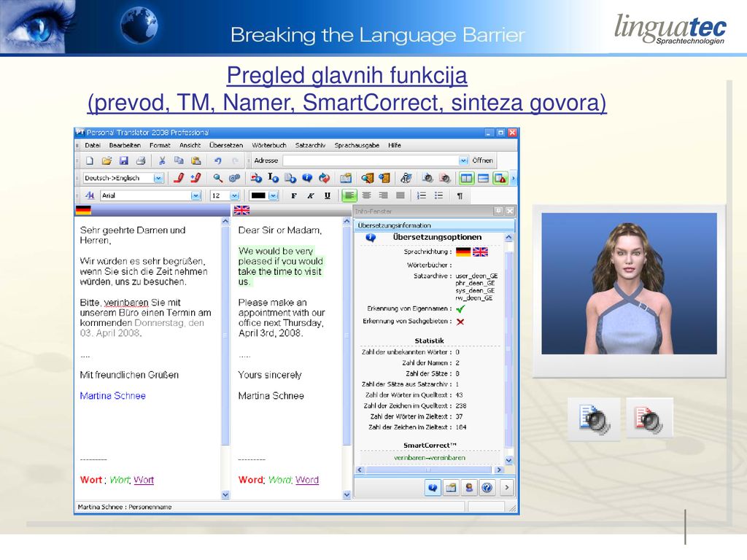Save the document with the floppy icon
Viewport: 747px width, 560px height.
[124, 160]
